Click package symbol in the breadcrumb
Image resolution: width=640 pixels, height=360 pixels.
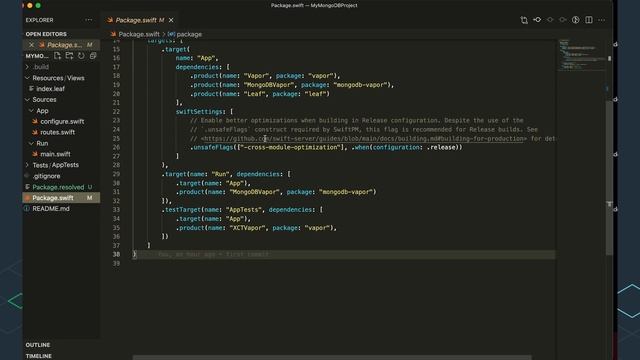click(x=189, y=34)
